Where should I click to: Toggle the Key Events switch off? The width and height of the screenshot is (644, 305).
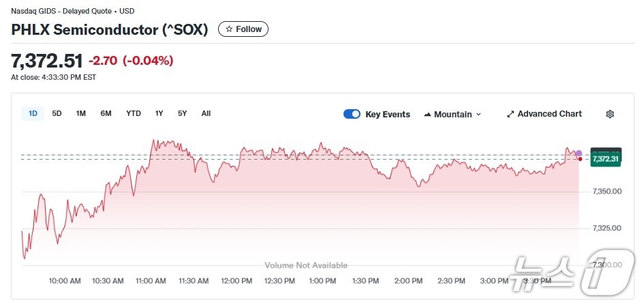352,114
